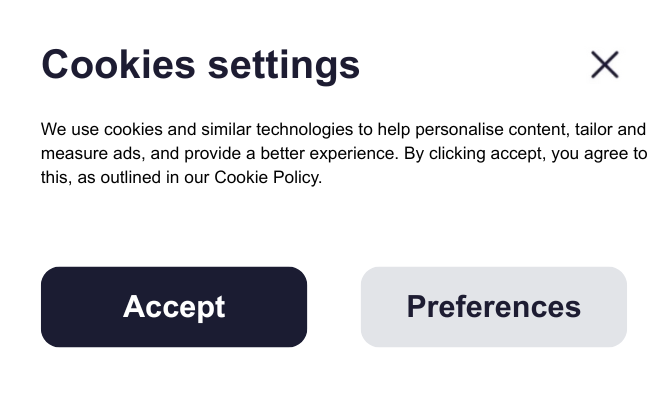Agree to cookies via Accept

pos(174,307)
